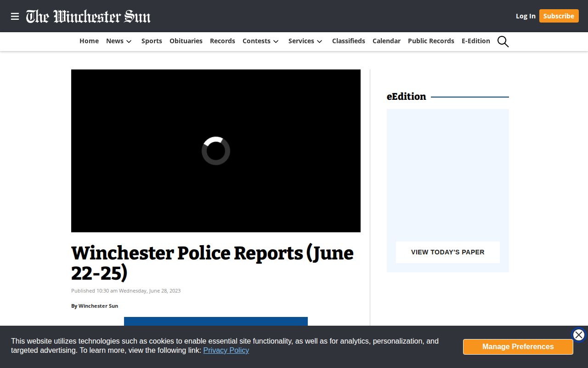Click the loading video player
588x368 pixels.
tap(216, 151)
